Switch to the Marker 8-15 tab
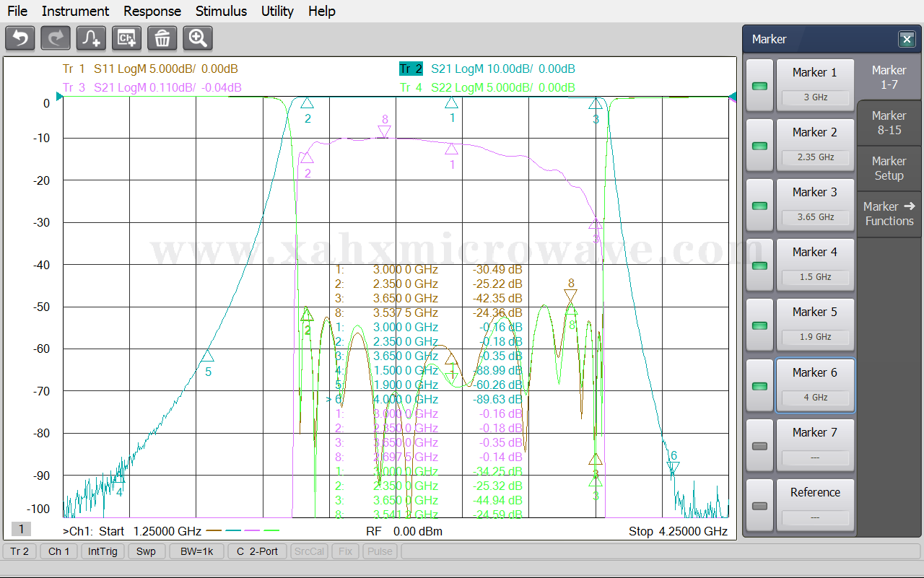This screenshot has height=578, width=924. coord(889,123)
